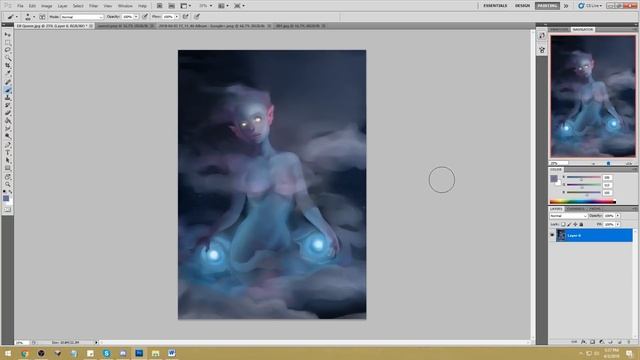Screen dimensions: 640x360
Task: Select the Eraser tool
Action: (x=8, y=113)
